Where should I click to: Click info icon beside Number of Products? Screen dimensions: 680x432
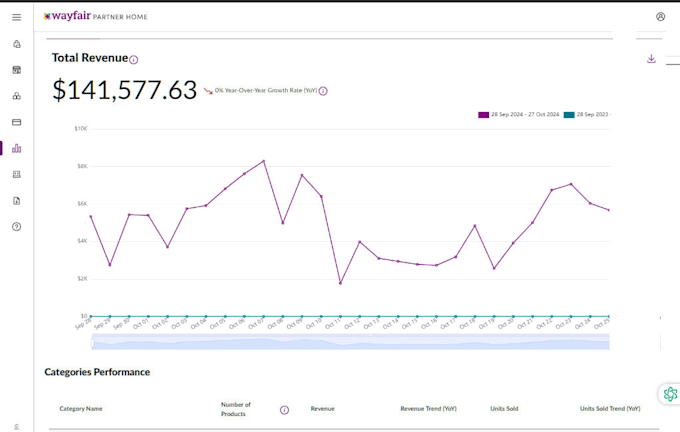click(284, 410)
